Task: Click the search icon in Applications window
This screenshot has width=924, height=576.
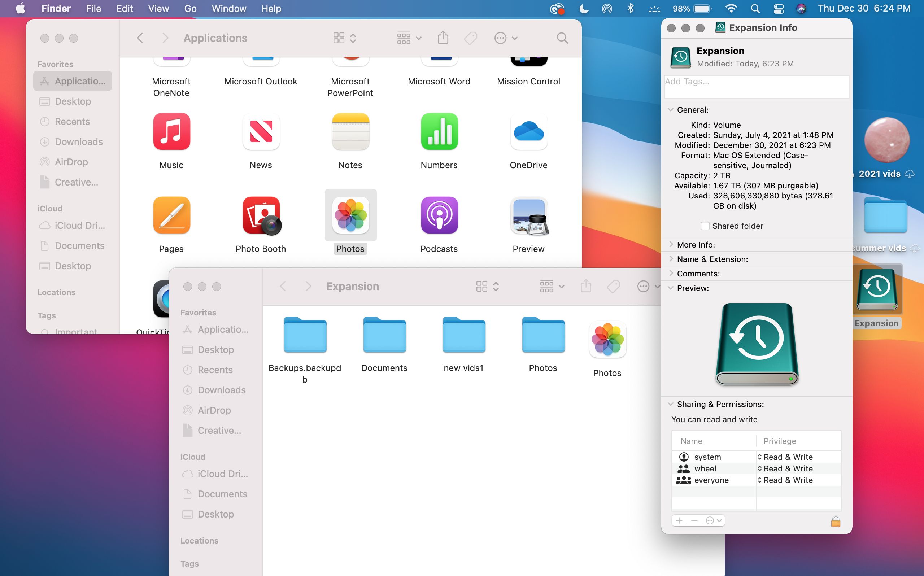Action: pos(562,38)
